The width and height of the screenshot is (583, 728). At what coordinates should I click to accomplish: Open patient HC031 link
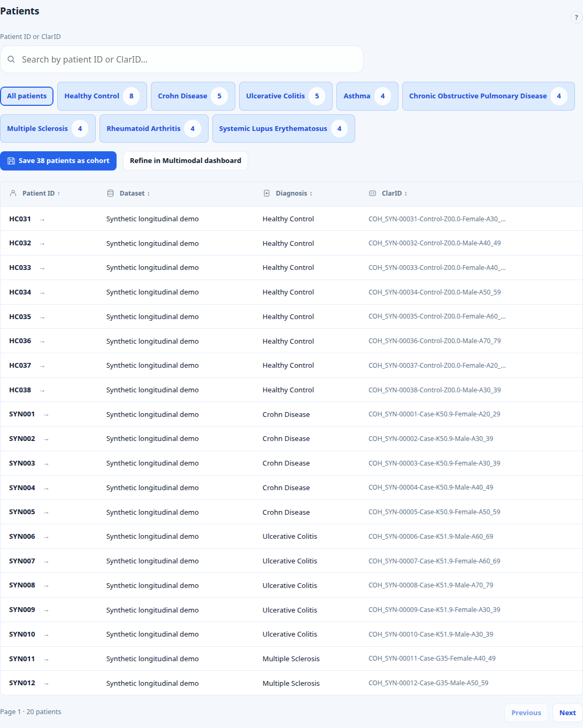pyautogui.click(x=20, y=219)
